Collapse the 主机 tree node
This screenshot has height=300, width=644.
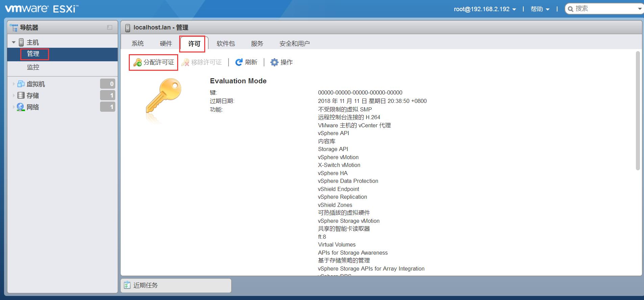click(14, 42)
